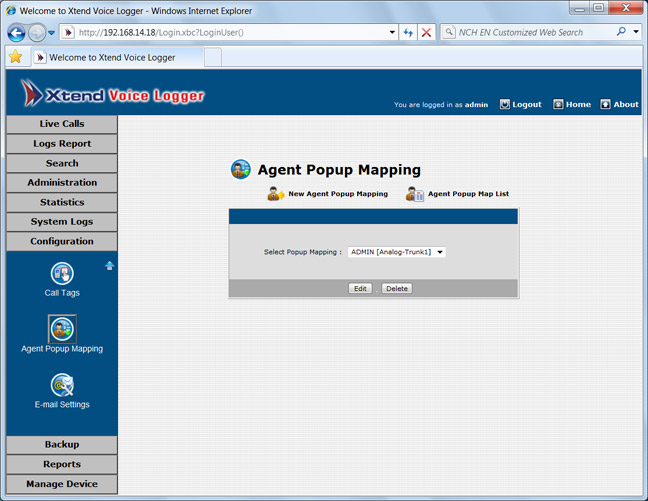Collapse the Configuration menu

(62, 241)
